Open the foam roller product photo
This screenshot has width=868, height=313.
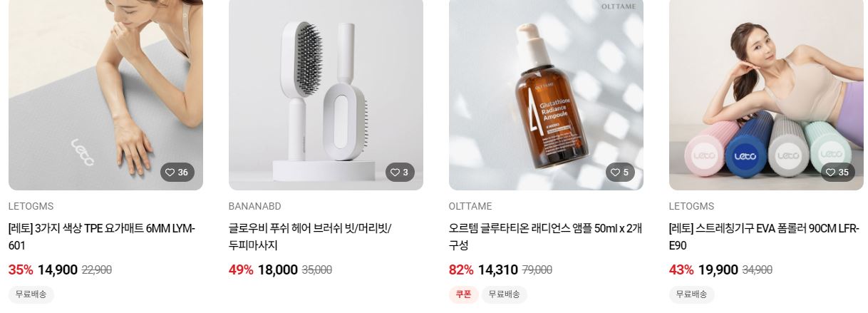766,95
